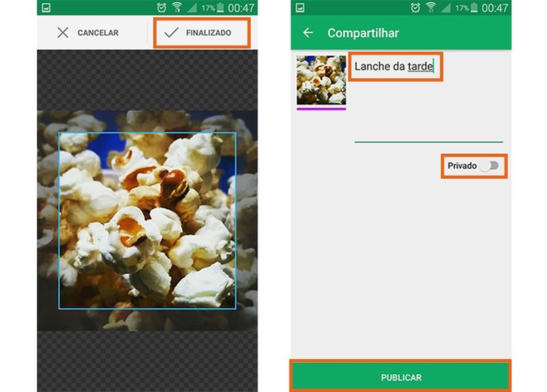The width and height of the screenshot is (547, 392).
Task: Tap the clock 00:47 on the right phone
Action: click(495, 8)
